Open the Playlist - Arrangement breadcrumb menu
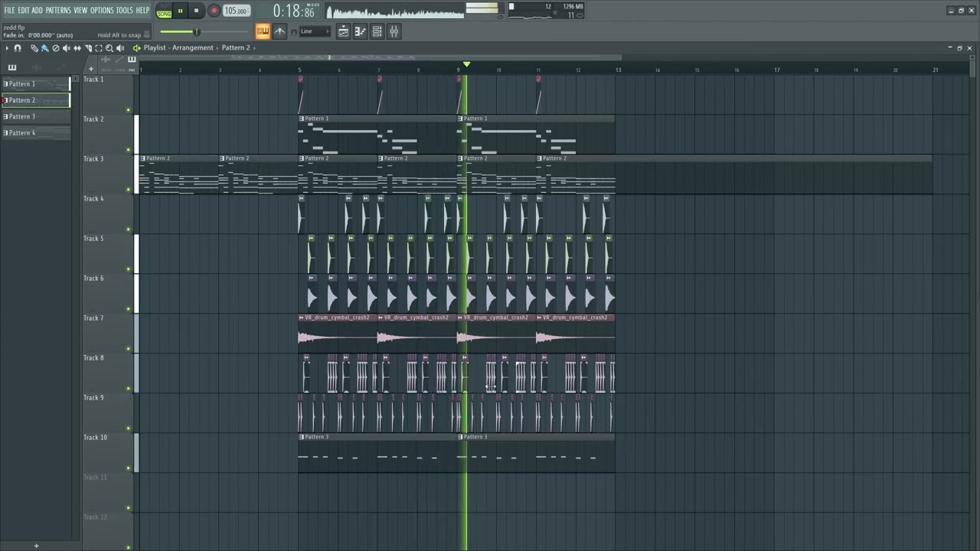The width and height of the screenshot is (980, 551). (178, 48)
